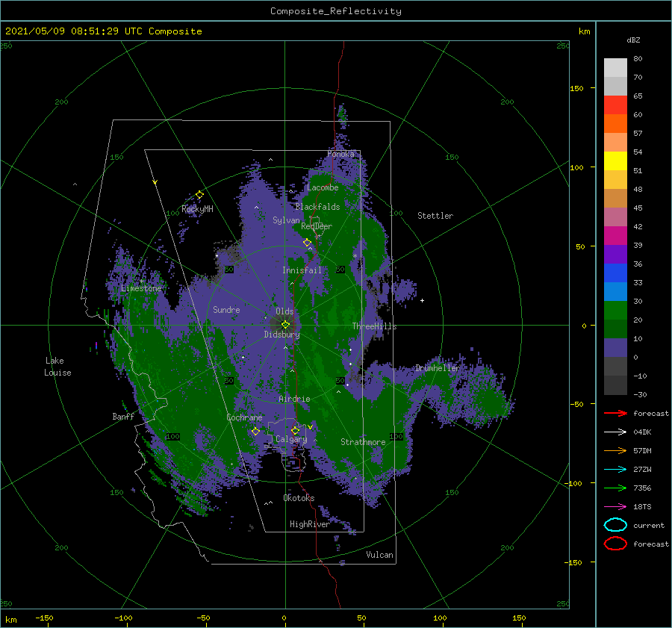Select the Calgary city label
672x628 pixels.
291,439
